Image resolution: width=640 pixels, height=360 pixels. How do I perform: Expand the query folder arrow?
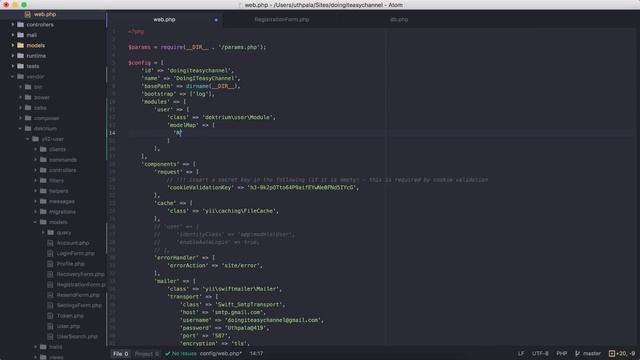tap(43, 233)
